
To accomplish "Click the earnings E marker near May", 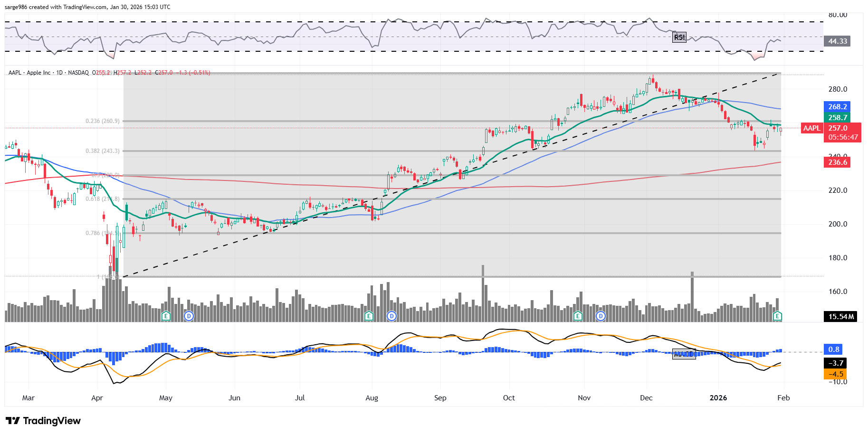I will (166, 316).
